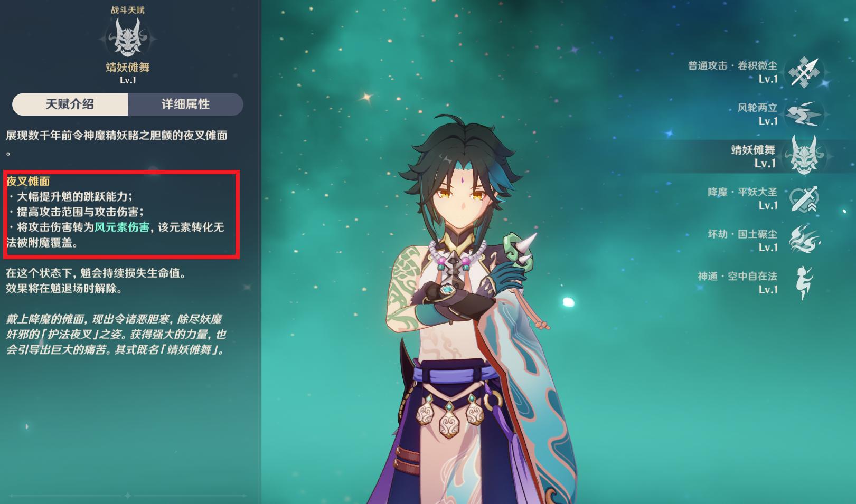856x504 pixels.
Task: Select the 神通·空中自在法 talent icon
Action: click(x=803, y=282)
